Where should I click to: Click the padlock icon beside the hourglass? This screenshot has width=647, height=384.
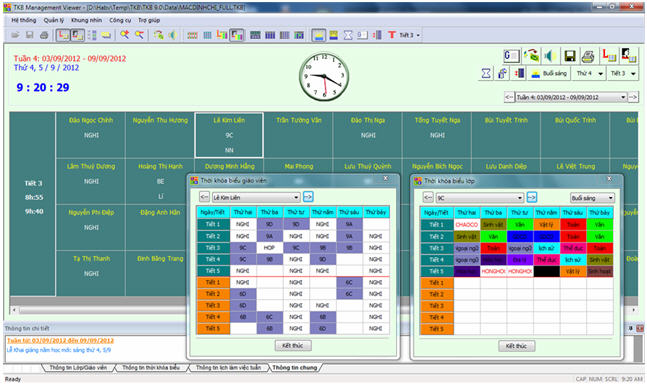point(502,73)
